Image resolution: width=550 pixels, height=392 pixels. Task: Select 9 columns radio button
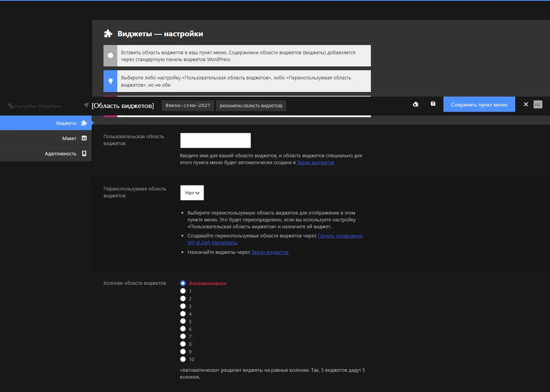183,352
